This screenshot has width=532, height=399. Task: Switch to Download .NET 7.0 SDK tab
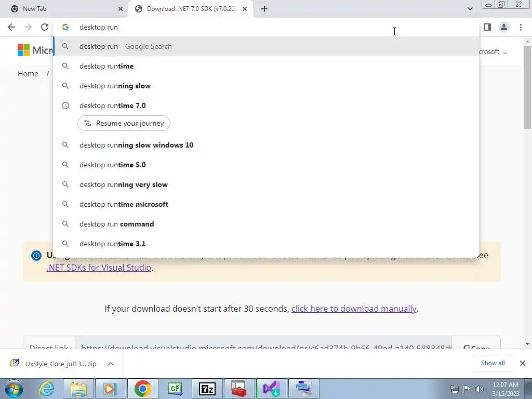[x=191, y=9]
